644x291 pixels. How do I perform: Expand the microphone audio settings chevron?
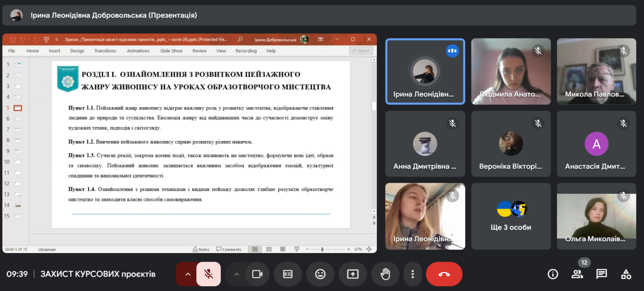[188, 274]
